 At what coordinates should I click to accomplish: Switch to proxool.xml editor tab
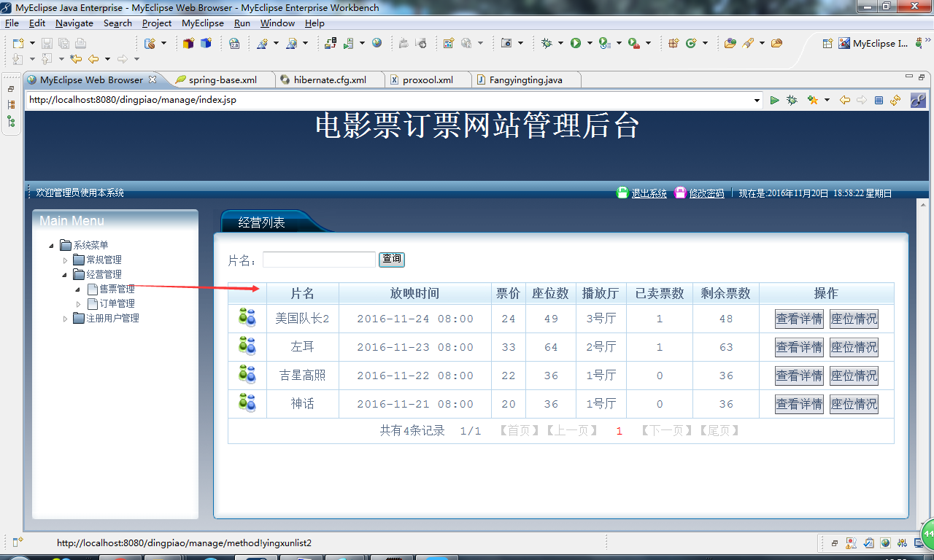point(428,79)
